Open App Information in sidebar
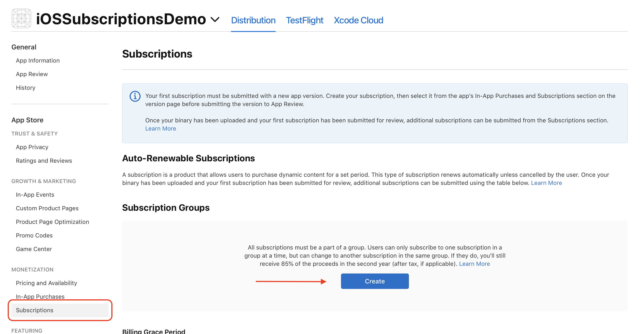This screenshot has height=334, width=644. 38,61
